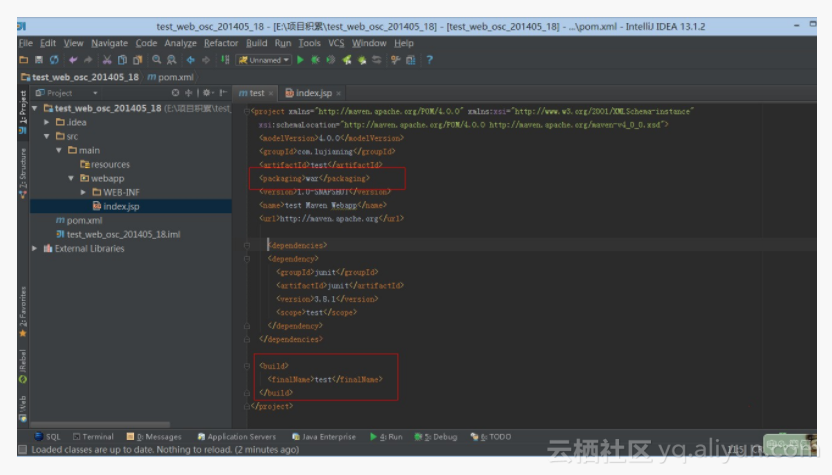Click the Redo arrow icon
The height and width of the screenshot is (475, 832).
pyautogui.click(x=88, y=60)
